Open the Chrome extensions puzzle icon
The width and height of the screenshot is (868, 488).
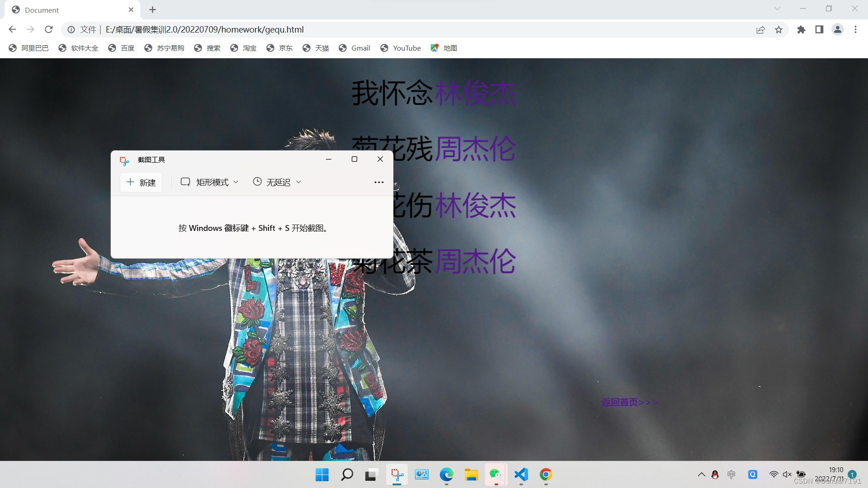click(801, 30)
